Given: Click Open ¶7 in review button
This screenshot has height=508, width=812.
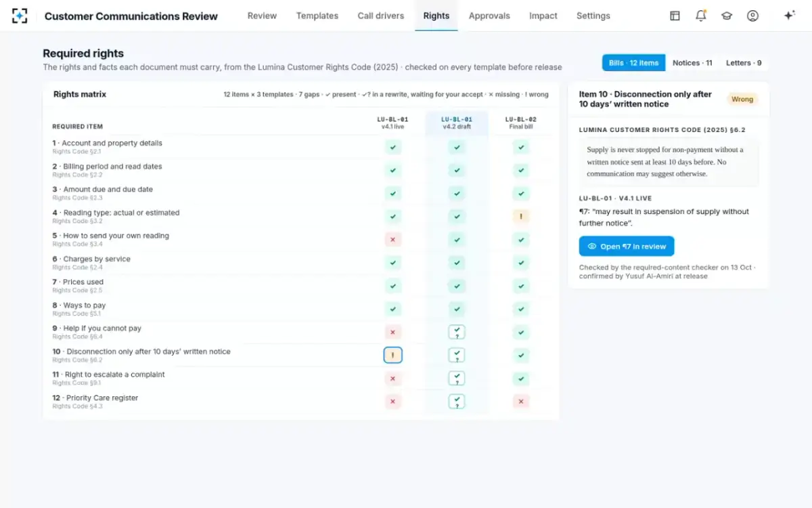Looking at the screenshot, I should pyautogui.click(x=627, y=247).
